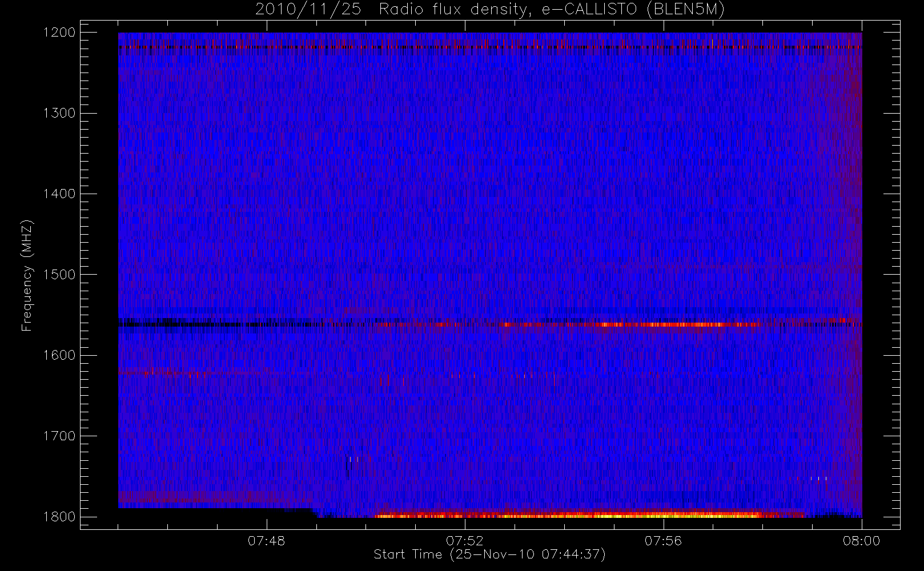The height and width of the screenshot is (571, 924).
Task: Click the 1800 frequency tick label
Action: (59, 517)
